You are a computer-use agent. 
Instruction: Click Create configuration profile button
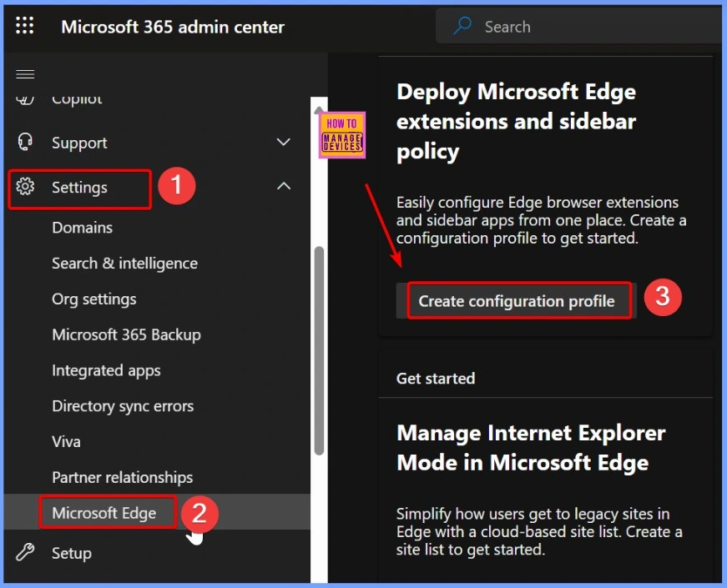click(516, 301)
